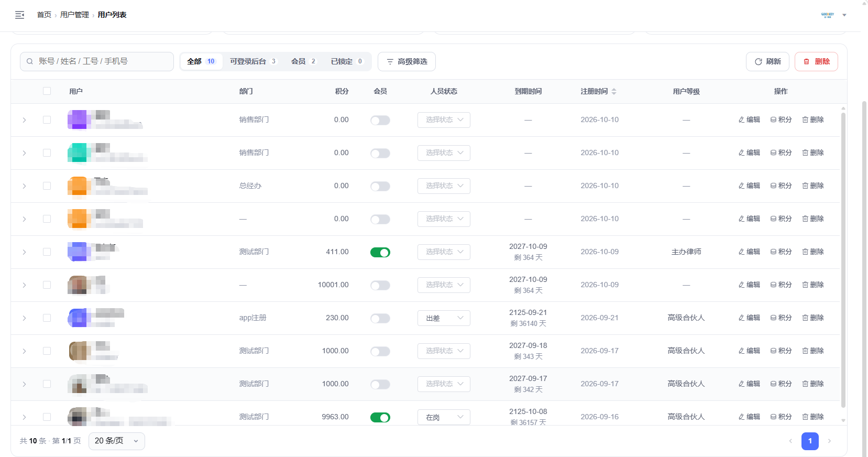Image resolution: width=868 pixels, height=457 pixels.
Task: Click page number 1 button
Action: click(x=810, y=441)
